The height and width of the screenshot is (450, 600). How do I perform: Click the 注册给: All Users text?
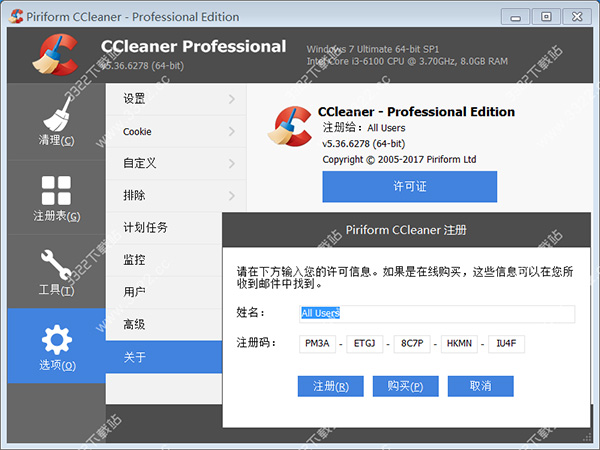click(x=364, y=127)
